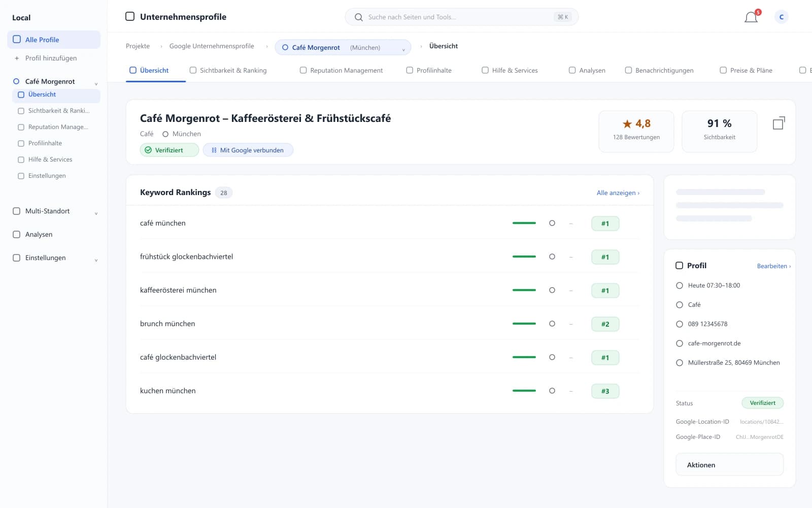Click the Bearbeiten link in Profil card
Viewport: 812px width, 508px height.
pos(774,266)
